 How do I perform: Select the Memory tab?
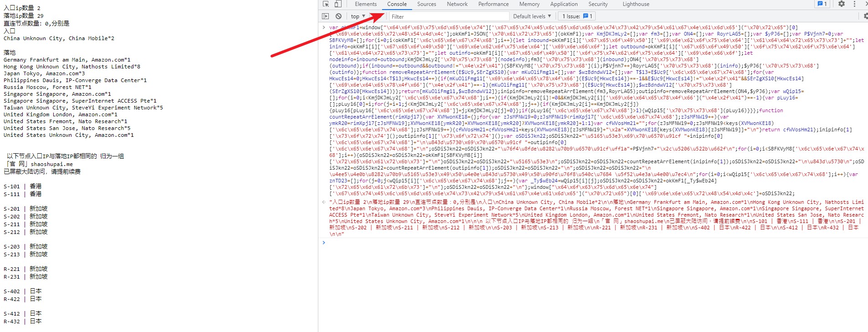click(x=529, y=4)
